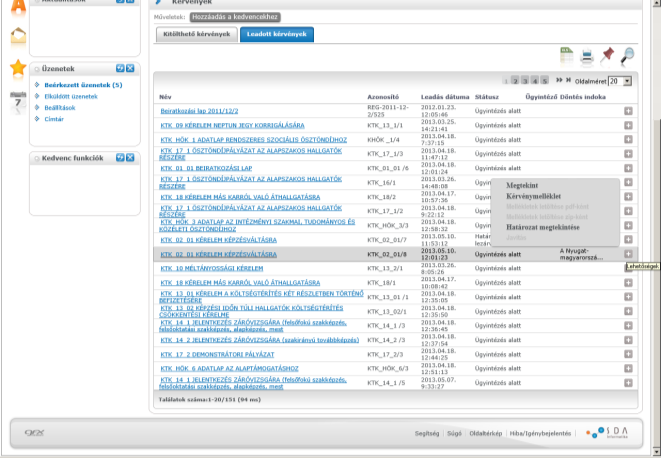Open the envelope messages sidebar icon
The width and height of the screenshot is (661, 458).
point(18,36)
